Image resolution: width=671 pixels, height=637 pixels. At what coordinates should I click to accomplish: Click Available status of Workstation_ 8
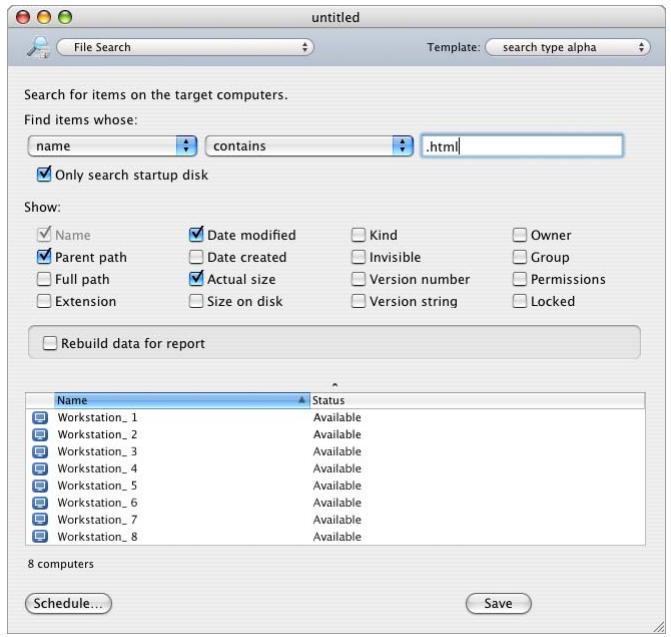pyautogui.click(x=337, y=536)
